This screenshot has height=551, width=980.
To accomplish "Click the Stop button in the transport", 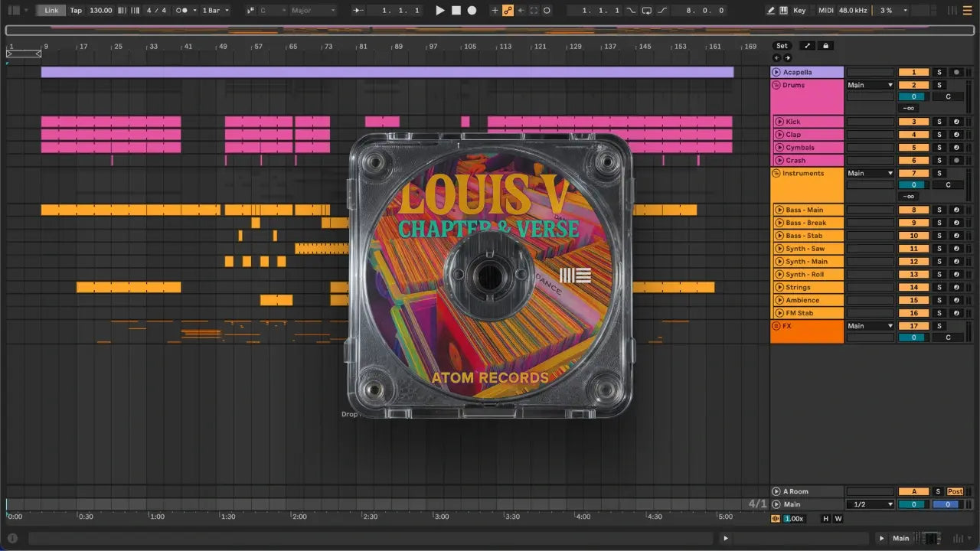I will click(x=456, y=11).
